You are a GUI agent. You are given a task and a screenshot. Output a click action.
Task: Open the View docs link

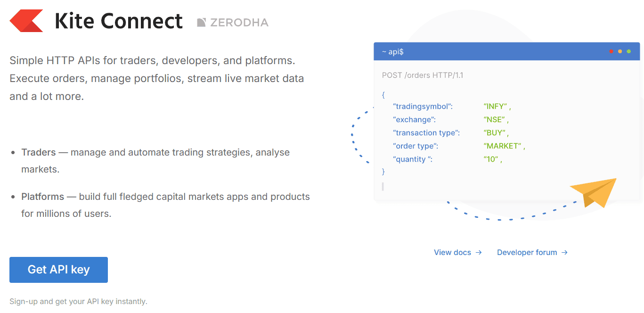tap(451, 252)
